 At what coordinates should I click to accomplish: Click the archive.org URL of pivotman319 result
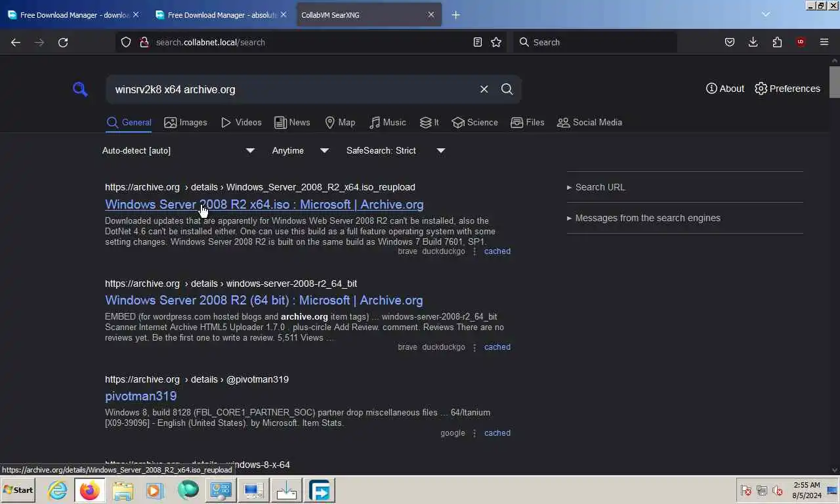[197, 379]
